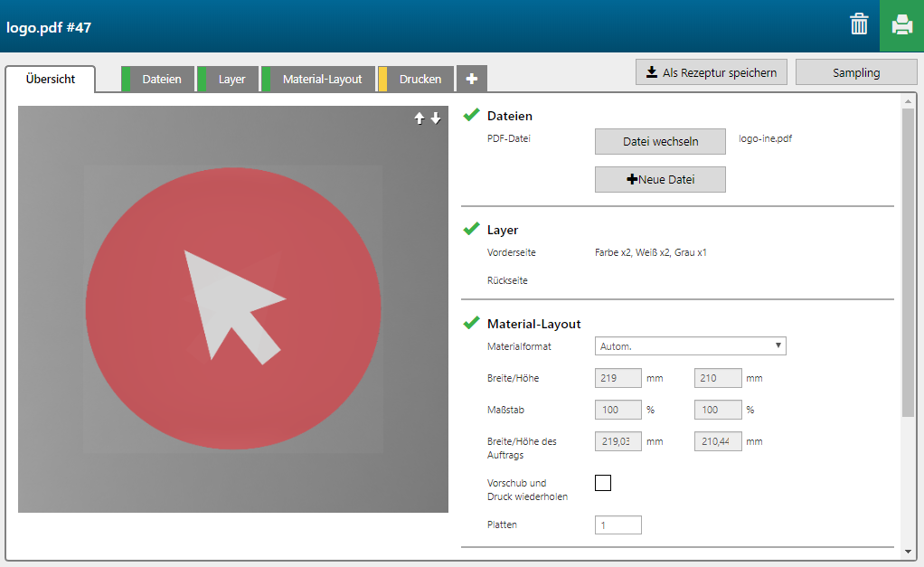The width and height of the screenshot is (924, 567).
Task: Click the green printer icon
Action: (x=901, y=25)
